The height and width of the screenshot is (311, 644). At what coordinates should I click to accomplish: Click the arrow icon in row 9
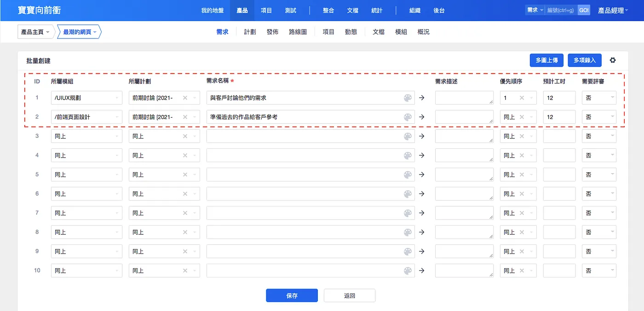pyautogui.click(x=422, y=252)
